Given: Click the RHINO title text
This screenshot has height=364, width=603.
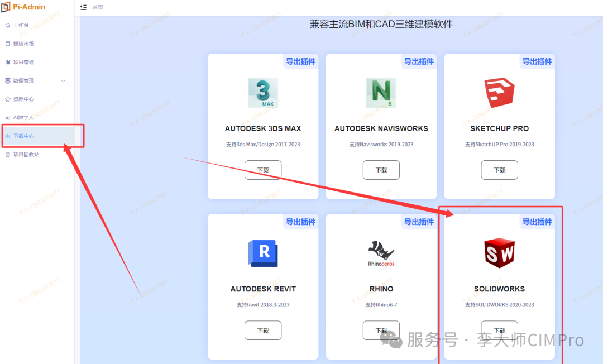Looking at the screenshot, I should pos(381,289).
